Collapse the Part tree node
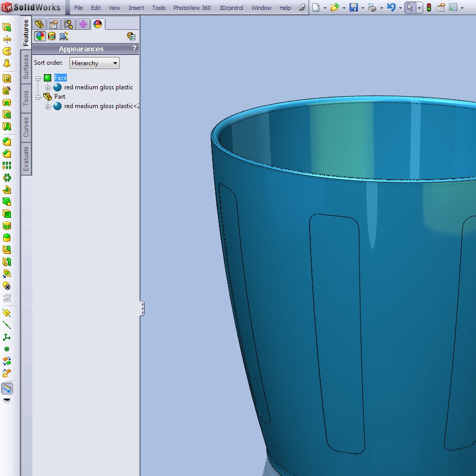Screen dimensions: 476x476 [38, 97]
